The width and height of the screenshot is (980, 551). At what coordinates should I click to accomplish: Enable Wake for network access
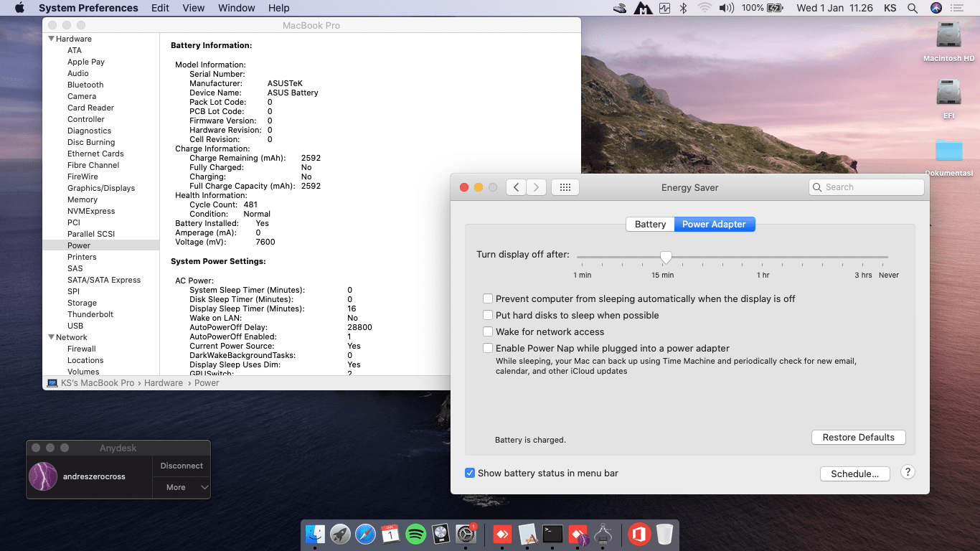(x=488, y=331)
